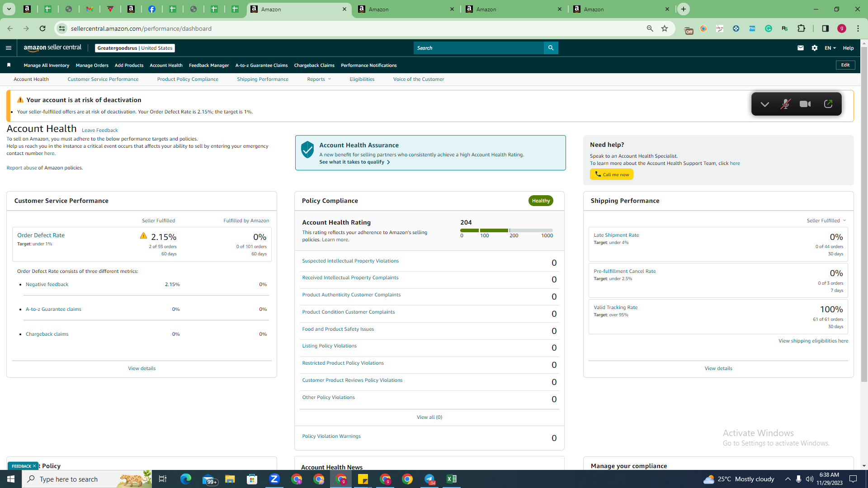Open the EN language dropdown
The width and height of the screenshot is (868, 488).
[x=830, y=48]
